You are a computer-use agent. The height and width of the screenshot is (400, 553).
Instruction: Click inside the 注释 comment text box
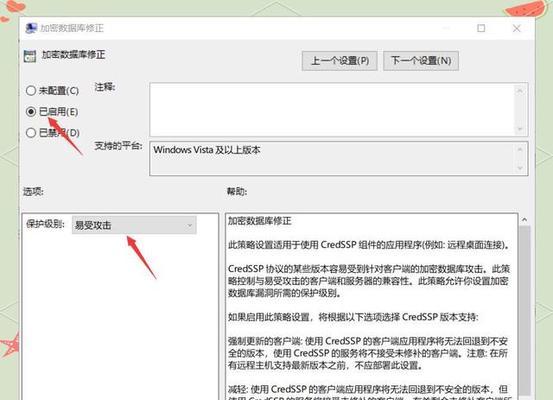tap(332, 110)
